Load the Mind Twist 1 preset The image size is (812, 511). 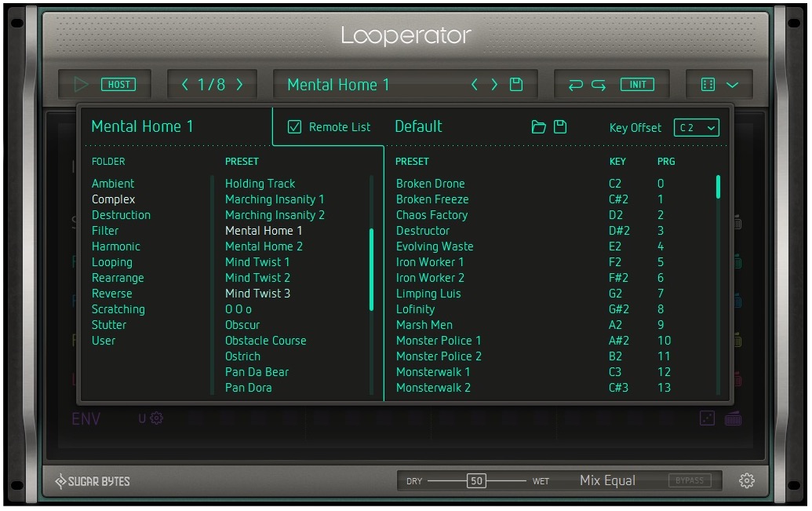click(x=257, y=262)
